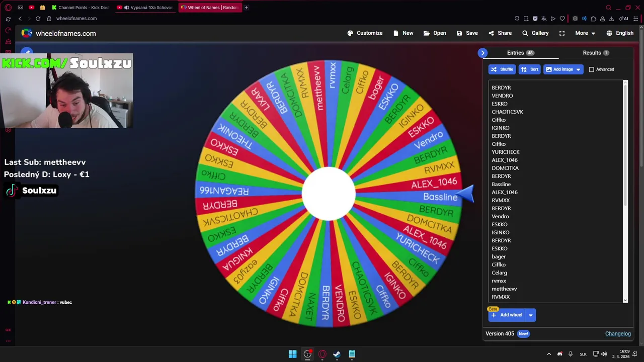Image resolution: width=644 pixels, height=362 pixels.
Task: Share the wheel
Action: click(x=500, y=33)
